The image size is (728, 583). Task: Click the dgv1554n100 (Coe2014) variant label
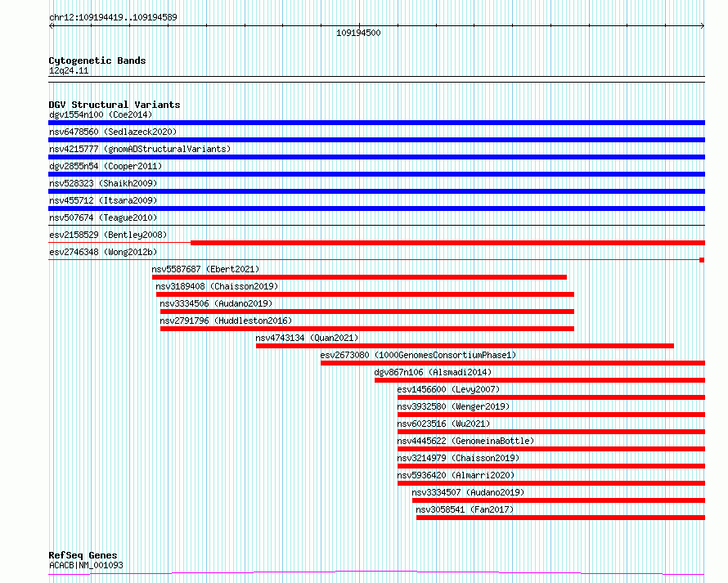[x=101, y=114]
